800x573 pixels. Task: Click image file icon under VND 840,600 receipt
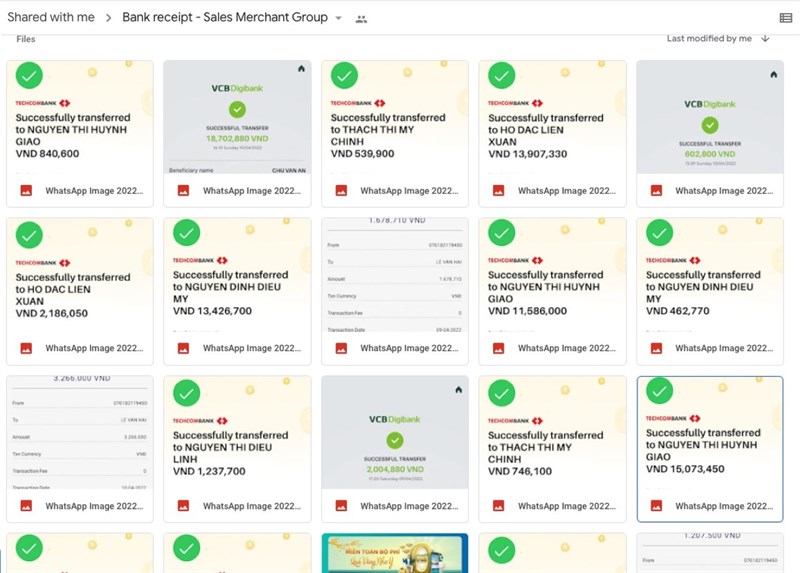[26, 191]
